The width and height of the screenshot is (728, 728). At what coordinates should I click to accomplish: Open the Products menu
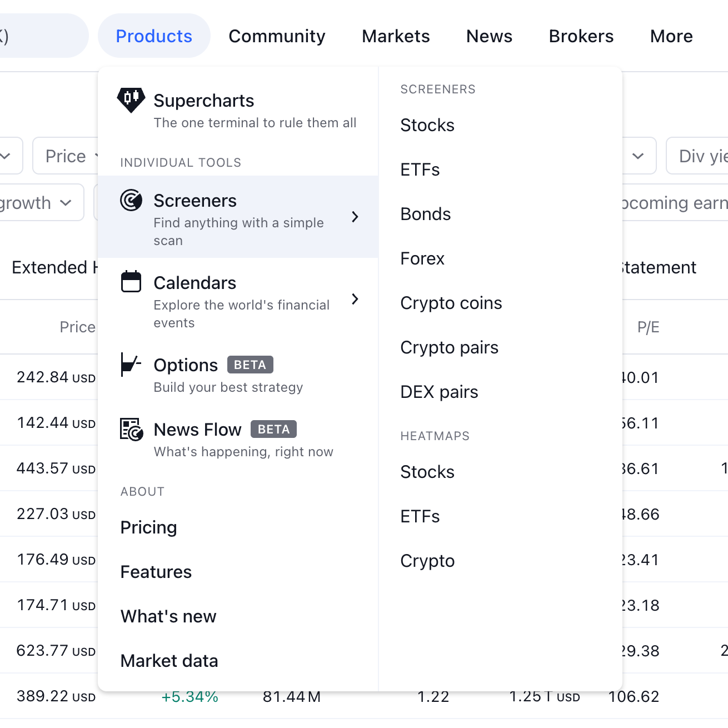154,36
